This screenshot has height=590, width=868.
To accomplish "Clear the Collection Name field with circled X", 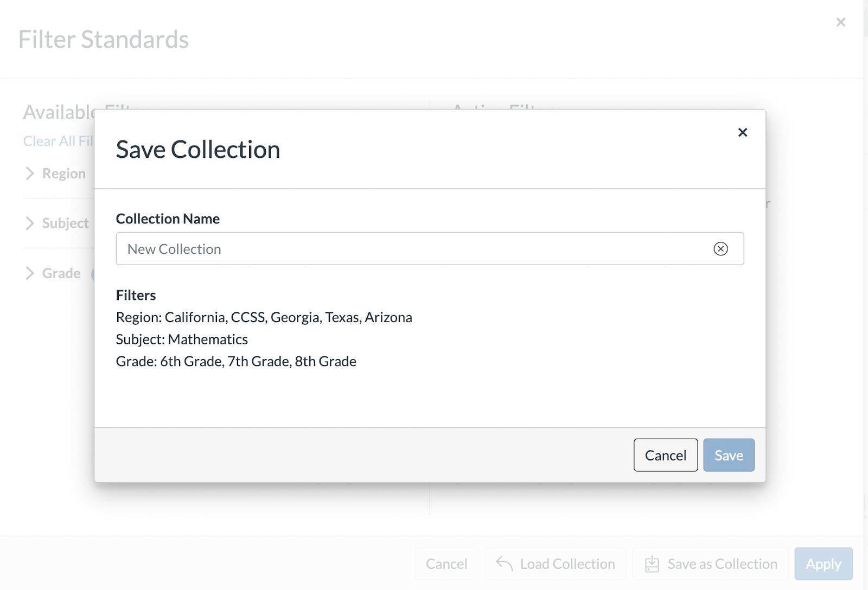I will tap(720, 249).
